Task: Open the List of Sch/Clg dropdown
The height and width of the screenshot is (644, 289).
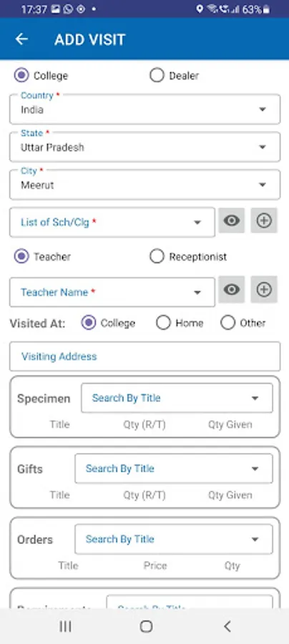Action: click(x=112, y=223)
